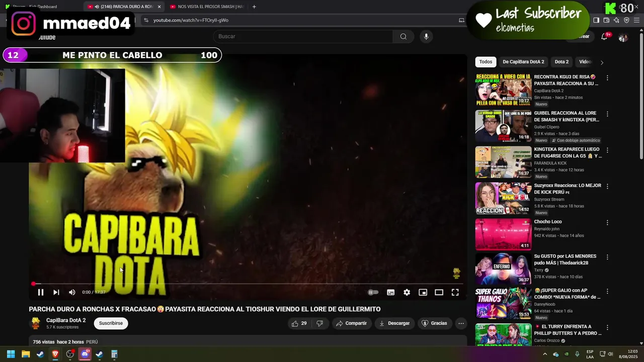
Task: Subscribe with the Suscribirse button
Action: [111, 323]
